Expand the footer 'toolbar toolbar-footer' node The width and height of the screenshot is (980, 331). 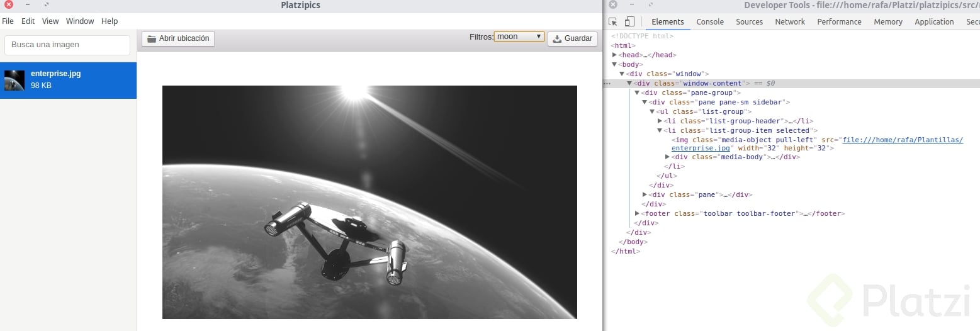[637, 213]
